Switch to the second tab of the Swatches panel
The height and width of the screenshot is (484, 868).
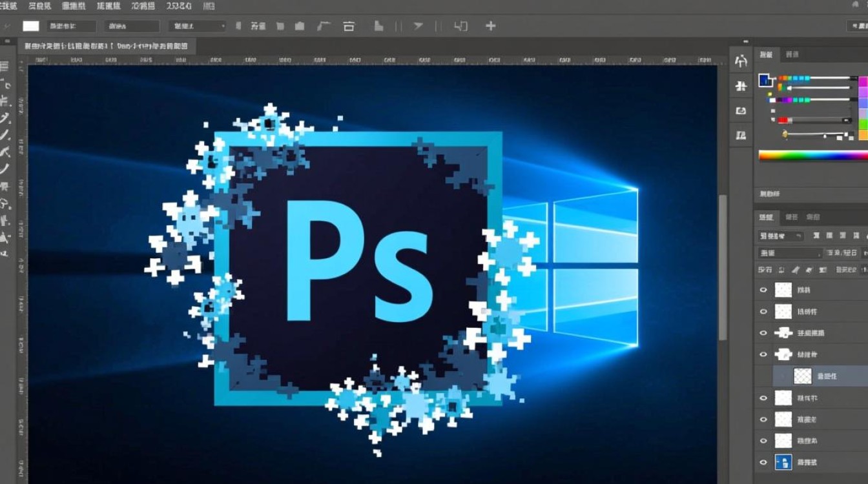[x=792, y=54]
